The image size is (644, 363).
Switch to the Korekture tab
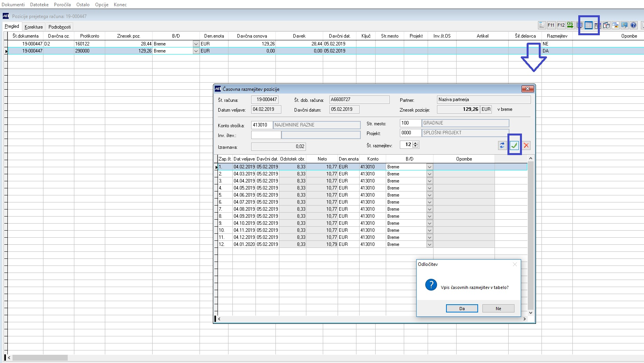click(x=34, y=27)
